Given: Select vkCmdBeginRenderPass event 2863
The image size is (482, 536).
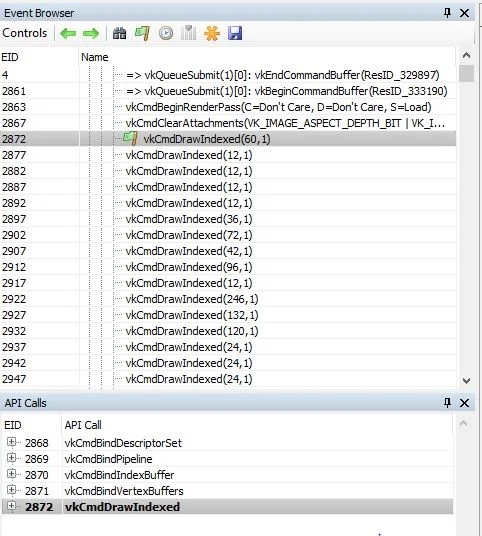Looking at the screenshot, I should point(228,107).
